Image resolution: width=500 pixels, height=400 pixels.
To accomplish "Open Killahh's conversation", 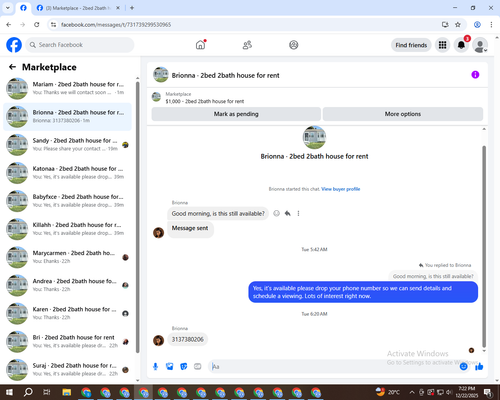I will [x=67, y=229].
